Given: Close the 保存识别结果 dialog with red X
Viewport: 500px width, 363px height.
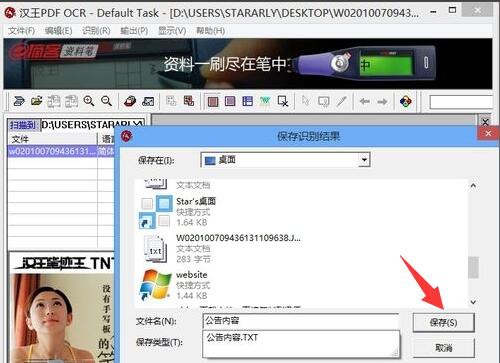Looking at the screenshot, I should point(488,134).
